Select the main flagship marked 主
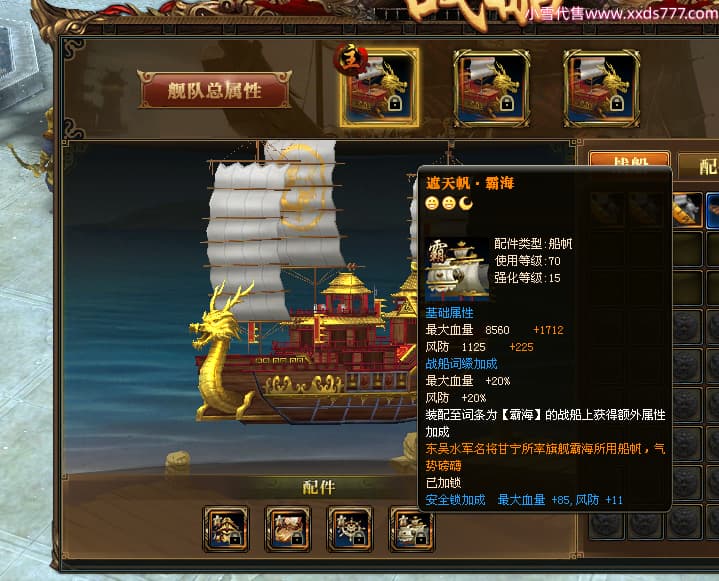 coord(379,87)
